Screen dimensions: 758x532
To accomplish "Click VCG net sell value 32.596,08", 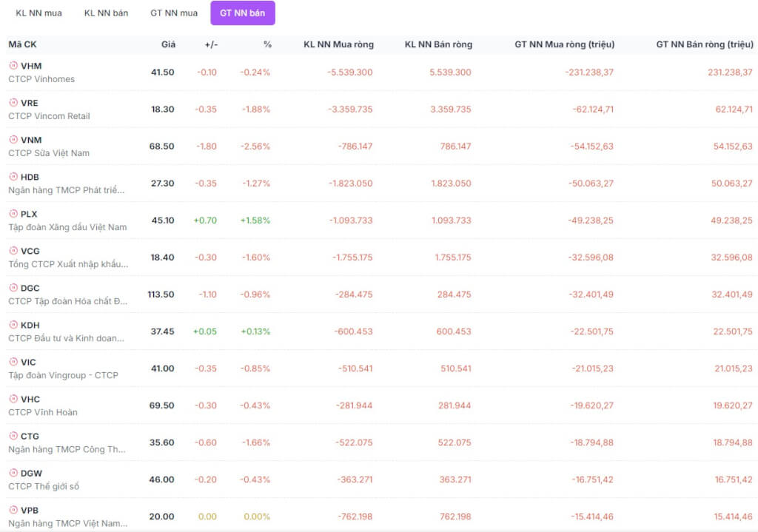I will (x=731, y=257).
